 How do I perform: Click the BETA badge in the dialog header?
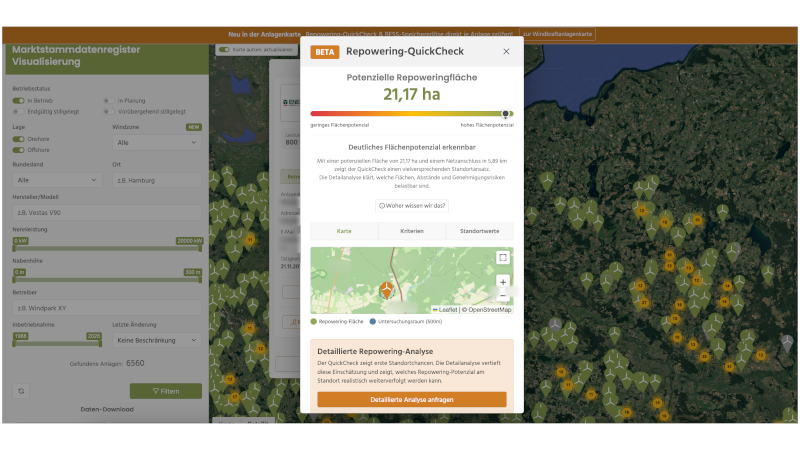[324, 52]
